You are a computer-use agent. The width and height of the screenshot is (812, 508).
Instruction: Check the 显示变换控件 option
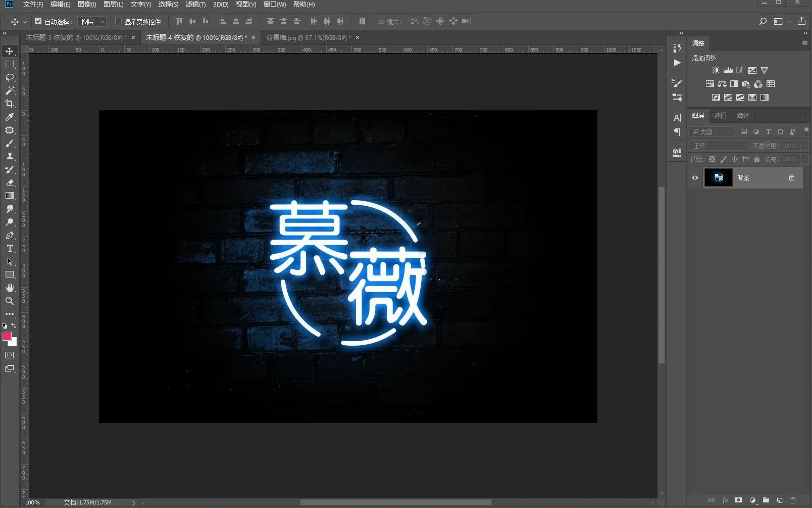coord(119,21)
